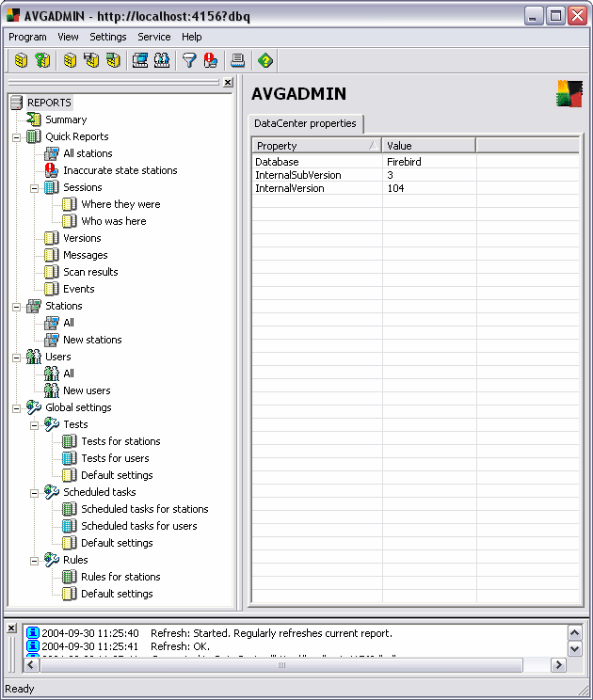Screen dimensions: 593x700
Task: Close the left reports tree panel
Action: point(228,83)
